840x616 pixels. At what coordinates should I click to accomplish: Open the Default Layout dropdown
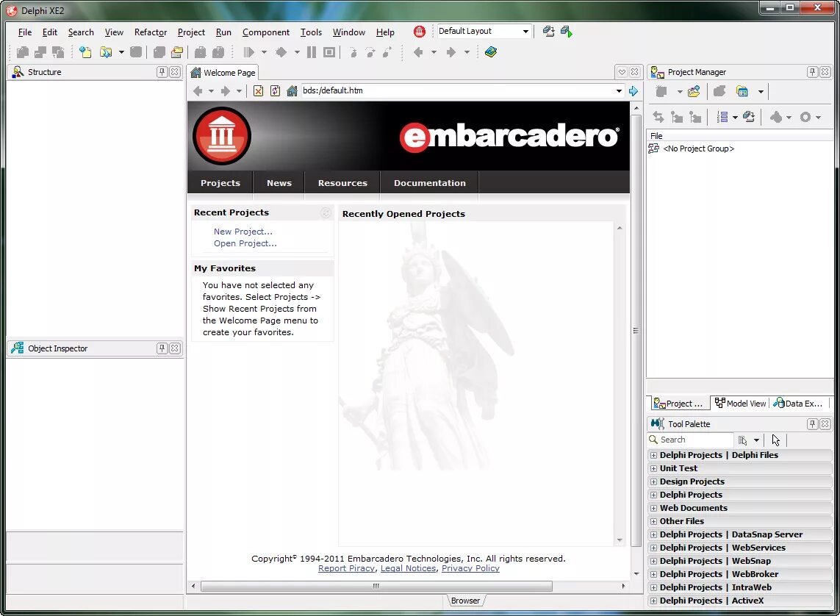click(x=525, y=32)
